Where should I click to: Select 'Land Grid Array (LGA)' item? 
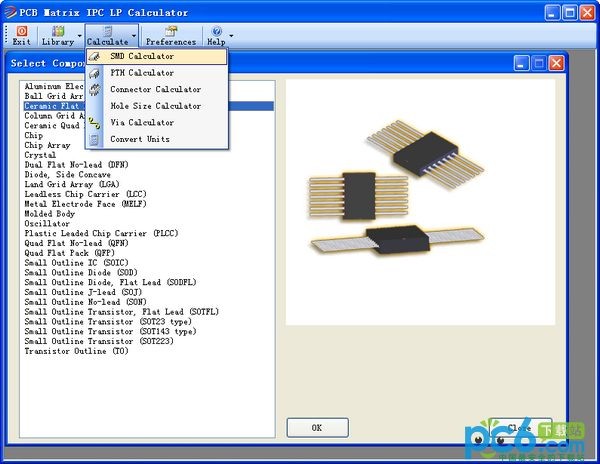click(x=72, y=184)
